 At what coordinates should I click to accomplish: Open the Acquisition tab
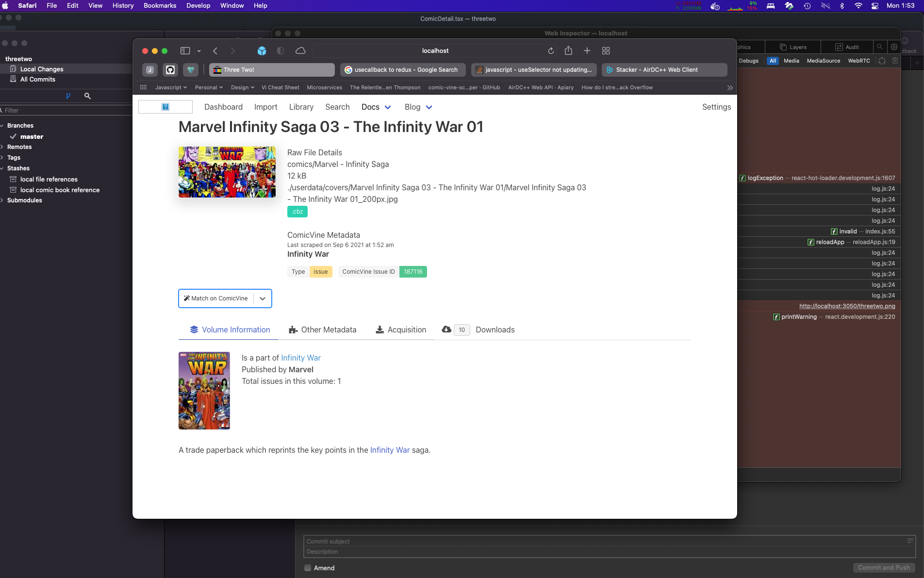(x=401, y=330)
